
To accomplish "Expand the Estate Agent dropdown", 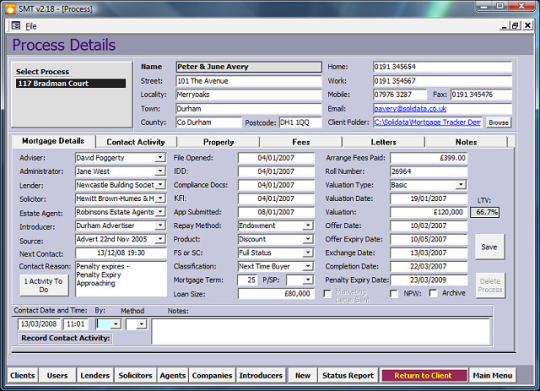I will [x=160, y=212].
